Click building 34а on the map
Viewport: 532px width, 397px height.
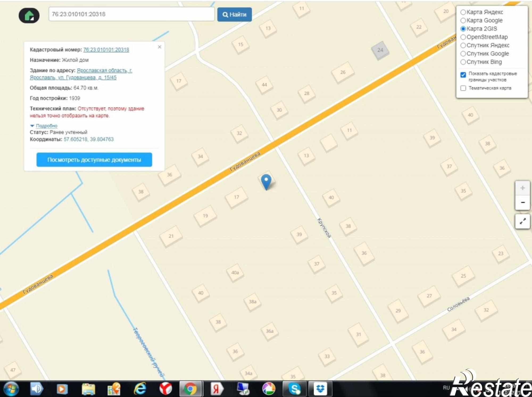point(248,373)
